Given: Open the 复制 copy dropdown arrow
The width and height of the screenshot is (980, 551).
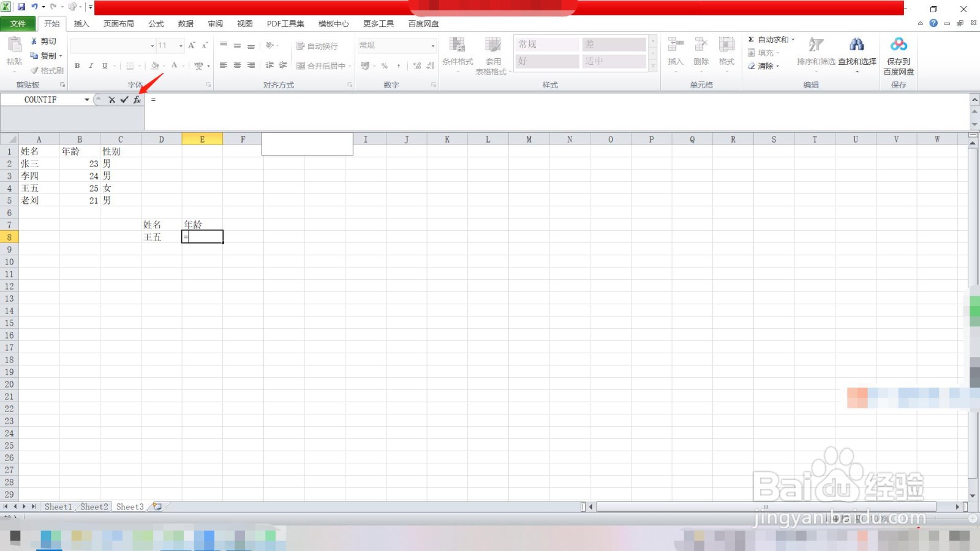Looking at the screenshot, I should [x=61, y=56].
